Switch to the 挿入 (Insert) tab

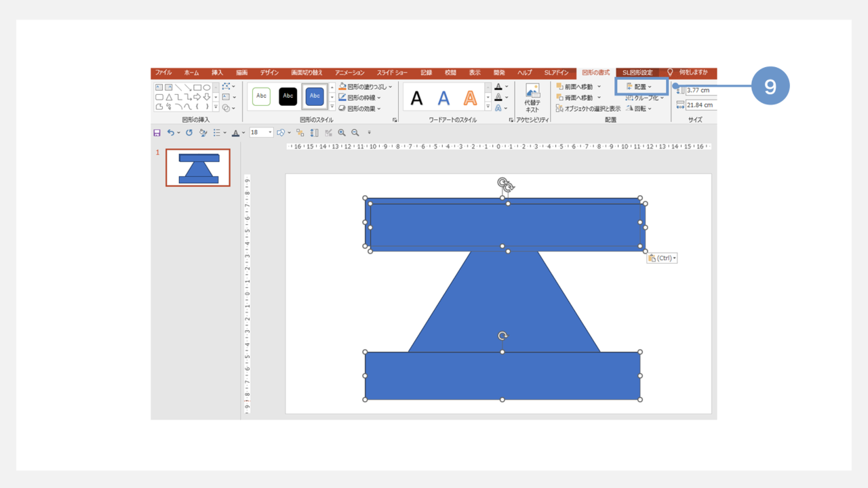click(x=217, y=73)
